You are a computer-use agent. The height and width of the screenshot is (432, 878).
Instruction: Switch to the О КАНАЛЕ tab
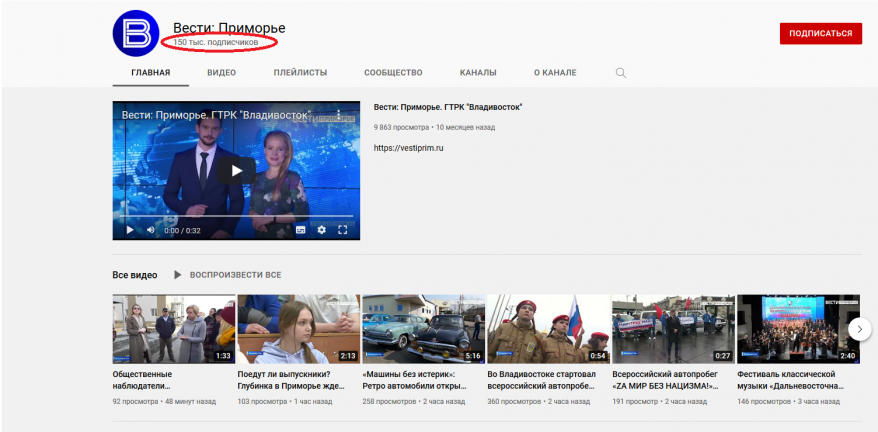coord(555,73)
